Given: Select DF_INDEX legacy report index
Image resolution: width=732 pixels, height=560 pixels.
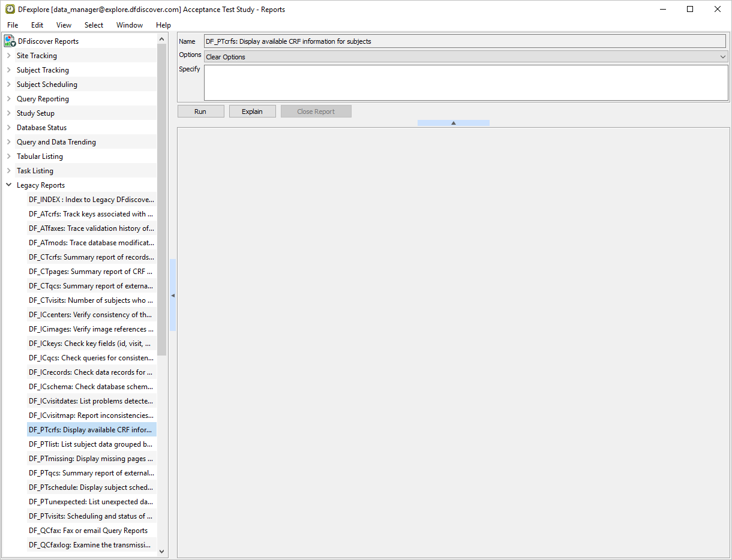Looking at the screenshot, I should (91, 200).
